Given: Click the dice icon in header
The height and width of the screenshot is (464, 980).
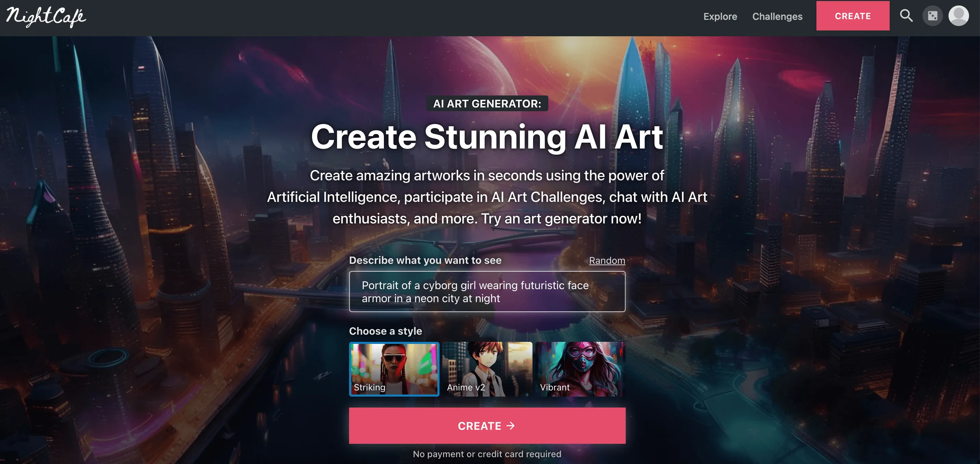Looking at the screenshot, I should point(932,16).
